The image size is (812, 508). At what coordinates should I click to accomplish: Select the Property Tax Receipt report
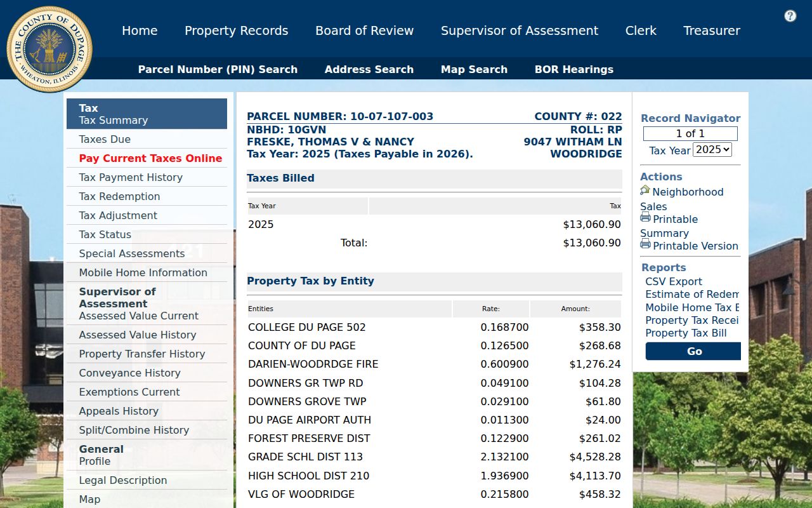pos(692,320)
